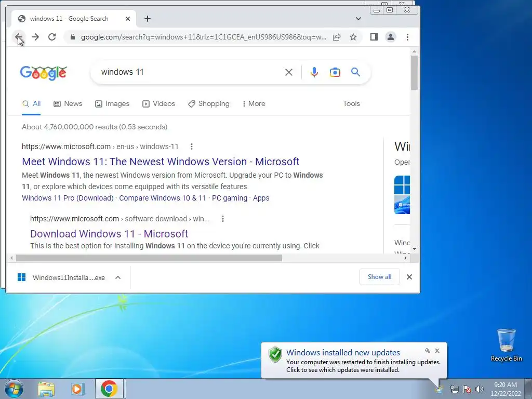
Task: Click the browser Forward arrow
Action: (x=35, y=37)
